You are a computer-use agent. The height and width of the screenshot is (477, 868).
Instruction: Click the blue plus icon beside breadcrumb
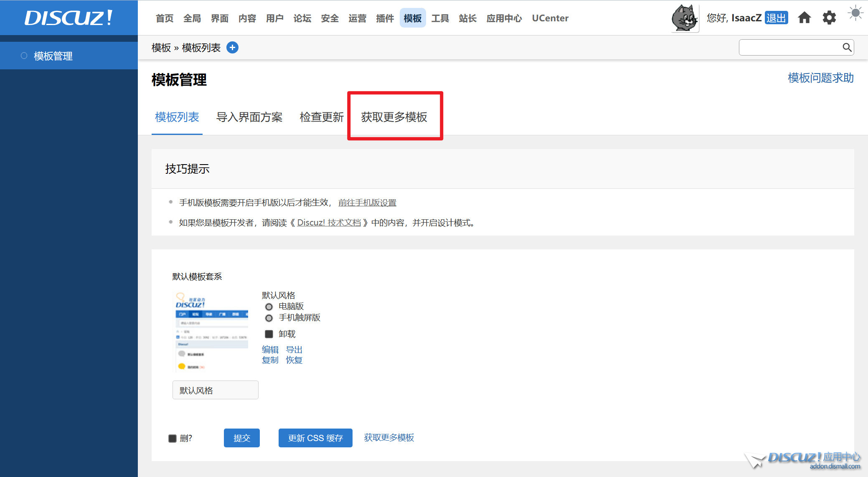tap(232, 48)
